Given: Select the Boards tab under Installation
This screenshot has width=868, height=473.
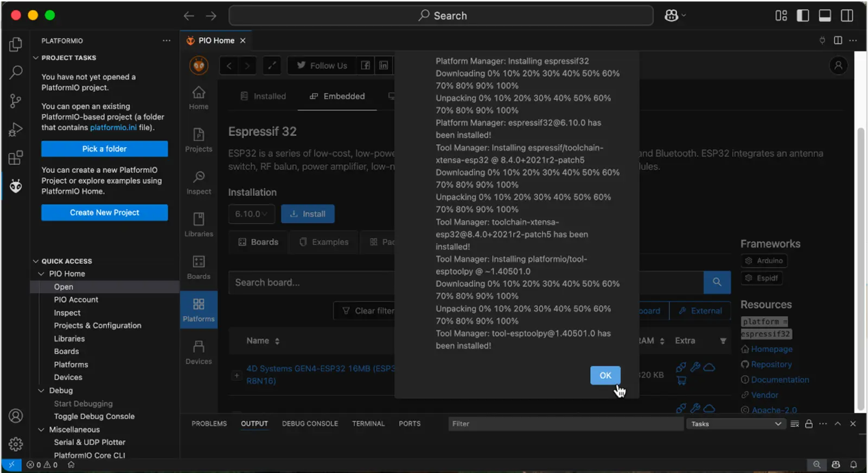Looking at the screenshot, I should (258, 242).
